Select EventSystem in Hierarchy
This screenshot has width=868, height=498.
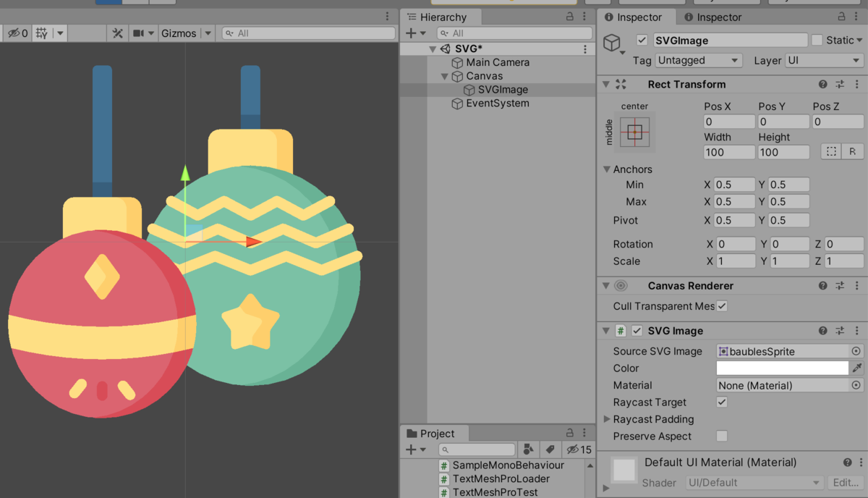coord(498,104)
